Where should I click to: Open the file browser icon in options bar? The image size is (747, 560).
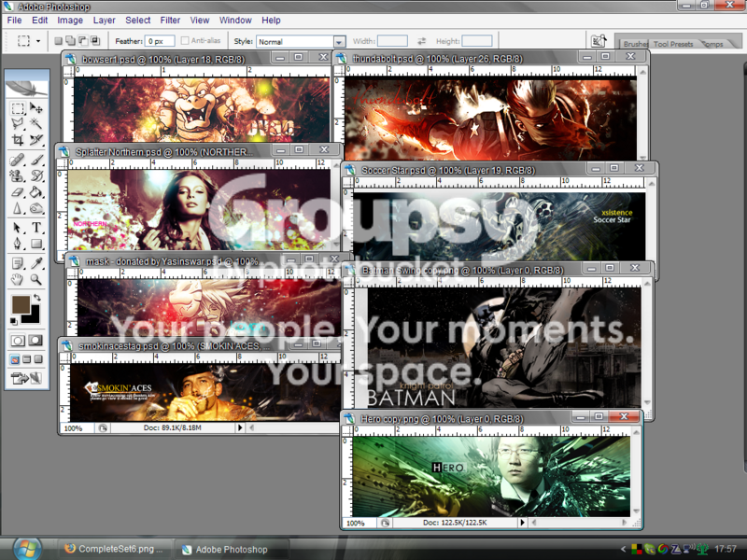[599, 41]
